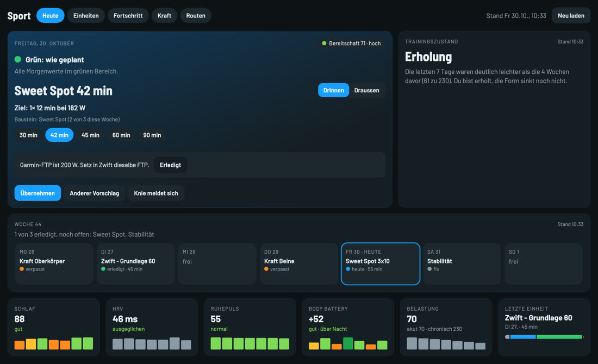Open the Di 27 Zwift – Grundlage 60 card
The image size is (598, 364).
coord(136,263)
